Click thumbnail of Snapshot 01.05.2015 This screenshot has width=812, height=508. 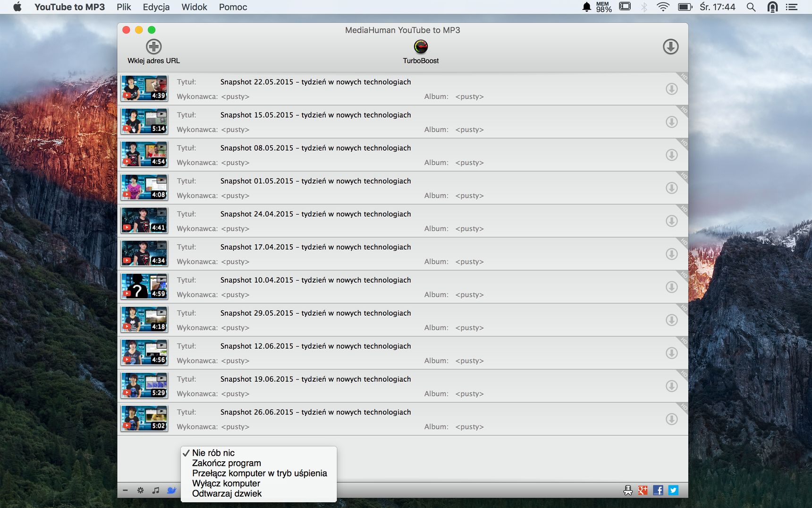144,188
